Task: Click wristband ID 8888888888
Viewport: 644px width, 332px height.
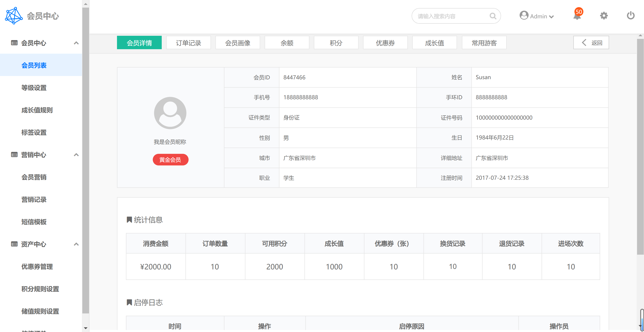Action: coord(491,97)
